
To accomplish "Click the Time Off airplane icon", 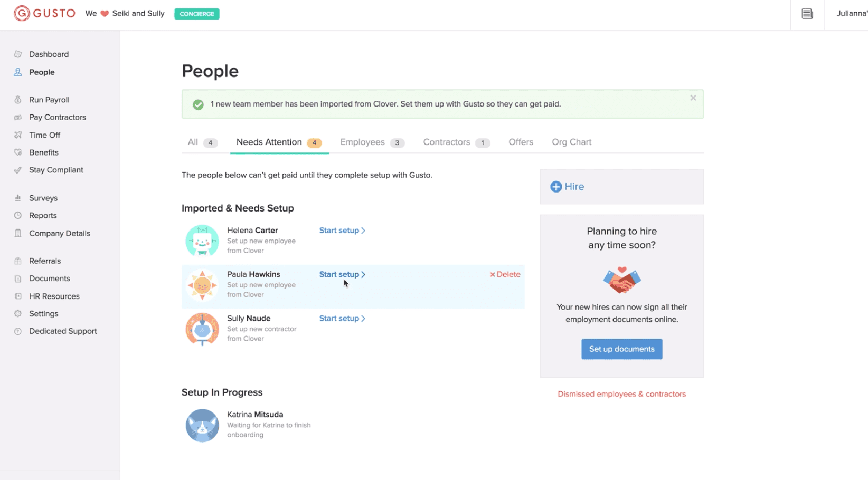I will coord(18,135).
